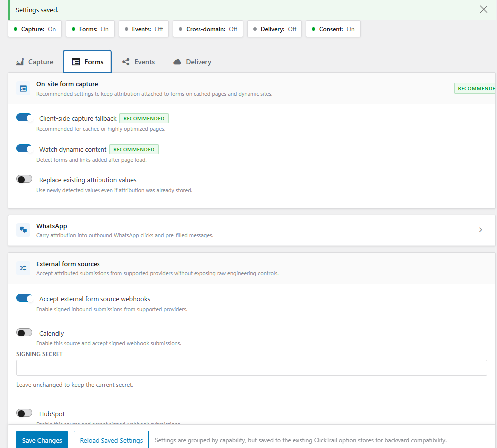
Task: Click the WhatsApp chat bubble icon
Action: point(23,230)
